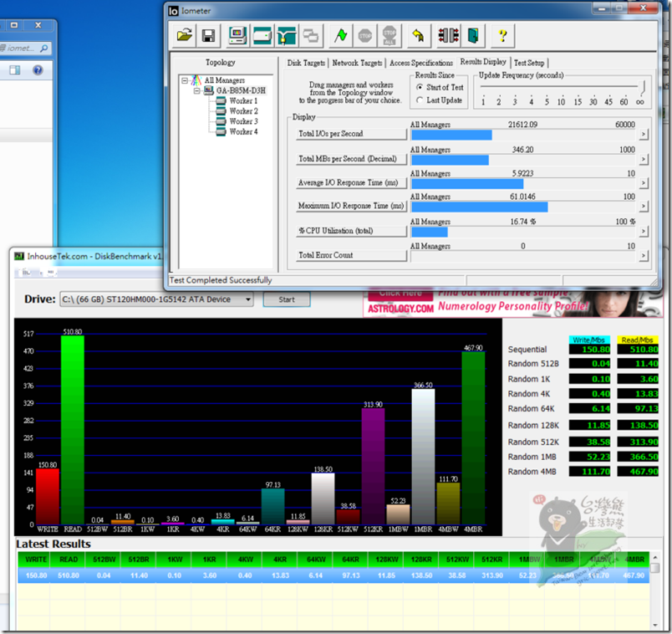Switch to the Disk Targets tab
The width and height of the screenshot is (672, 634).
click(306, 63)
